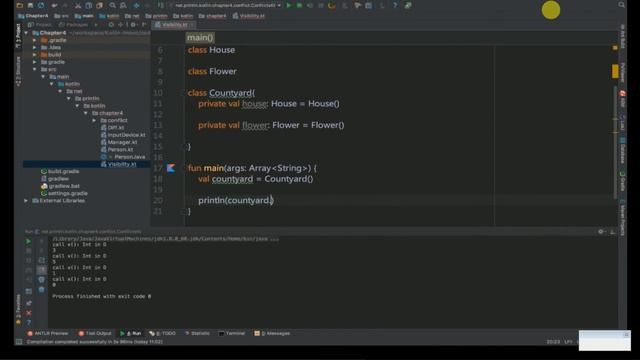Click the Hide icon at the Run panel's right edge

coord(612,231)
